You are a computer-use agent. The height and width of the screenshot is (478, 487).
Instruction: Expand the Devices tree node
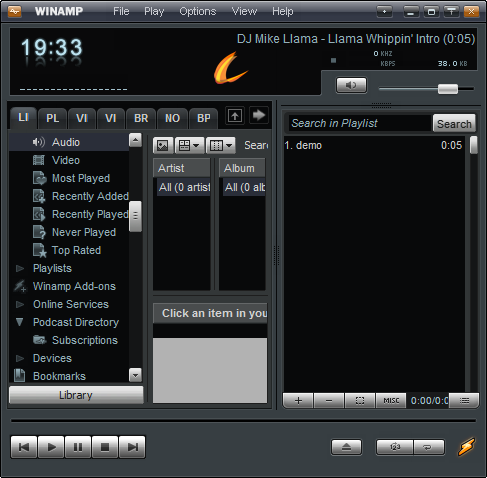click(x=20, y=358)
